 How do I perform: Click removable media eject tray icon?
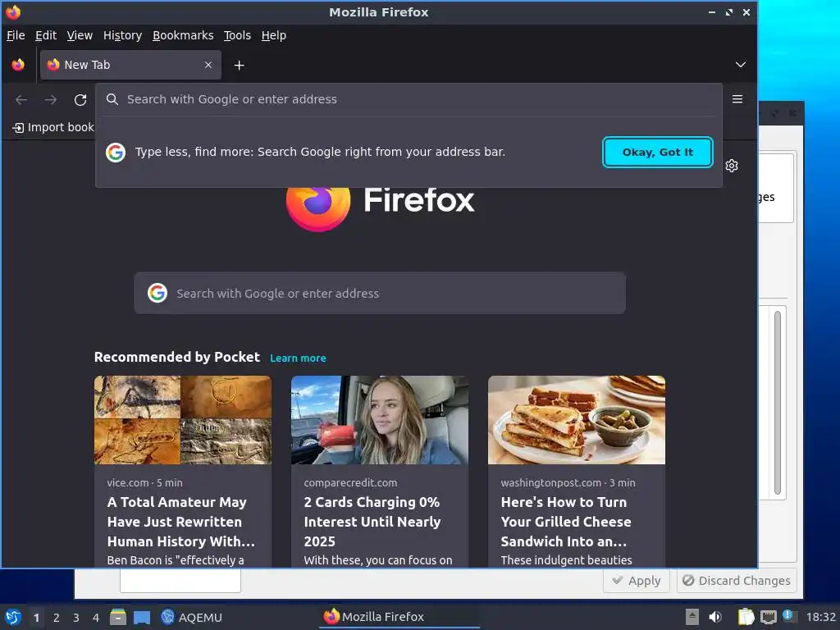pos(692,617)
